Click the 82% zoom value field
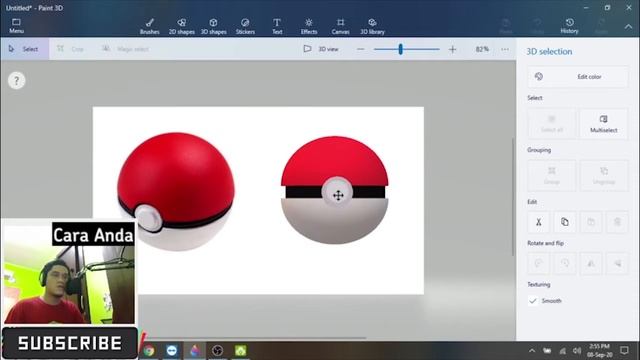640x360 pixels. click(482, 49)
